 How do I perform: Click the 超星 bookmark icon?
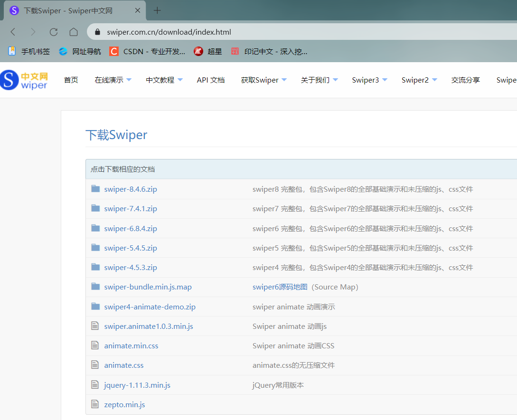(198, 51)
